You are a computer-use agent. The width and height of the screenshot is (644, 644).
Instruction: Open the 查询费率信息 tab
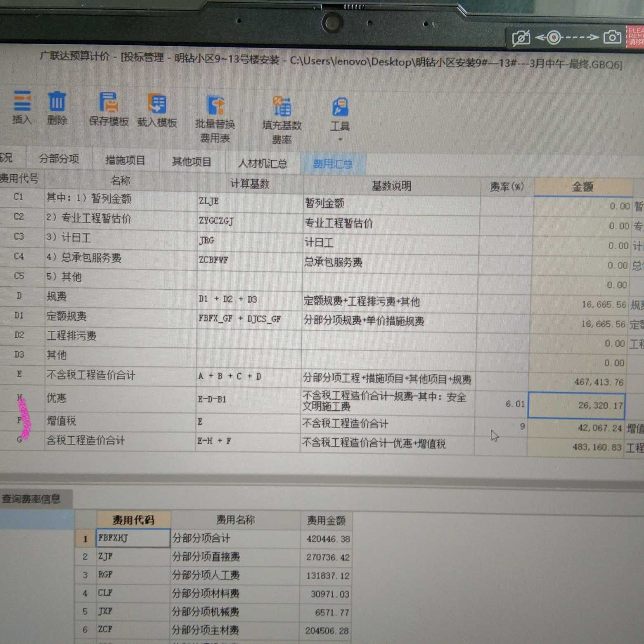click(31, 499)
